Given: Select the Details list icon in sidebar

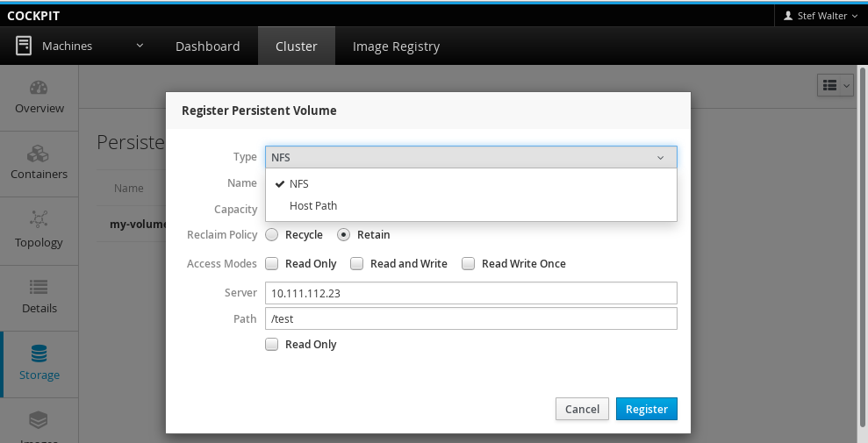Looking at the screenshot, I should click(x=39, y=287).
